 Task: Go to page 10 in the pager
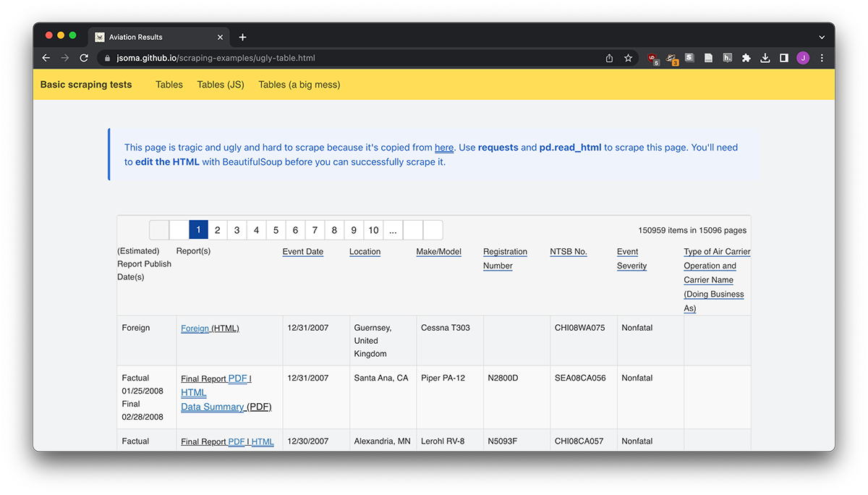click(373, 230)
